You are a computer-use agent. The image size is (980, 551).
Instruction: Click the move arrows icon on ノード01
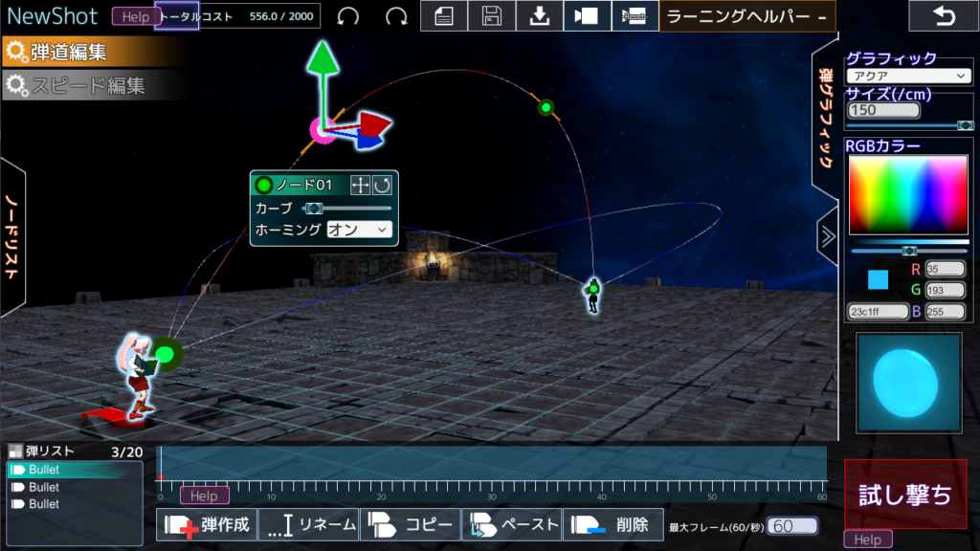pos(360,185)
